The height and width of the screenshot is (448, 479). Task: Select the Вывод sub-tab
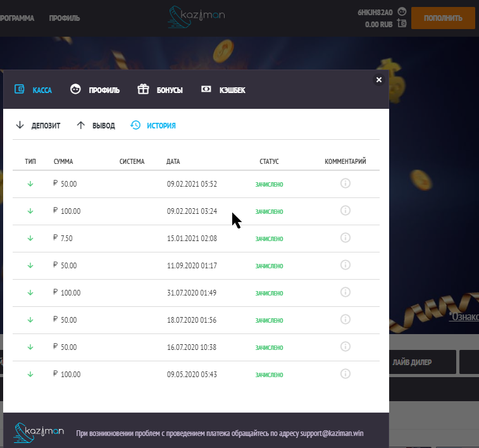[x=96, y=125]
